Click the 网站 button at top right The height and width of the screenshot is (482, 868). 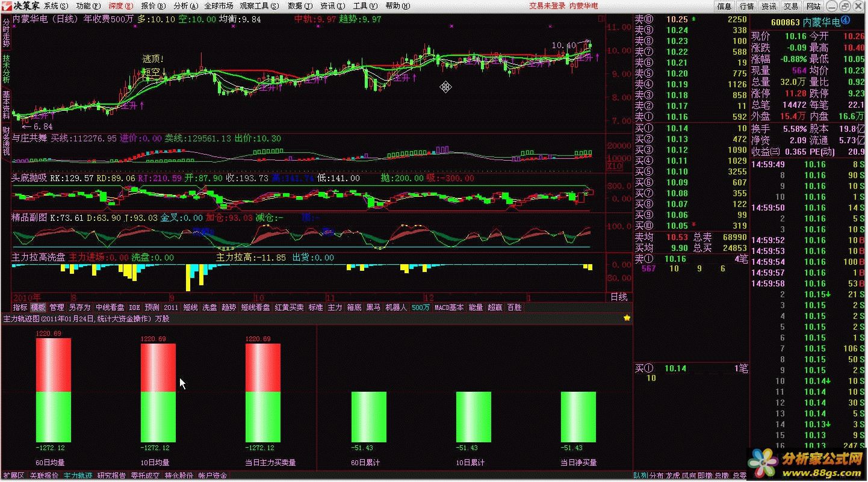(x=813, y=6)
